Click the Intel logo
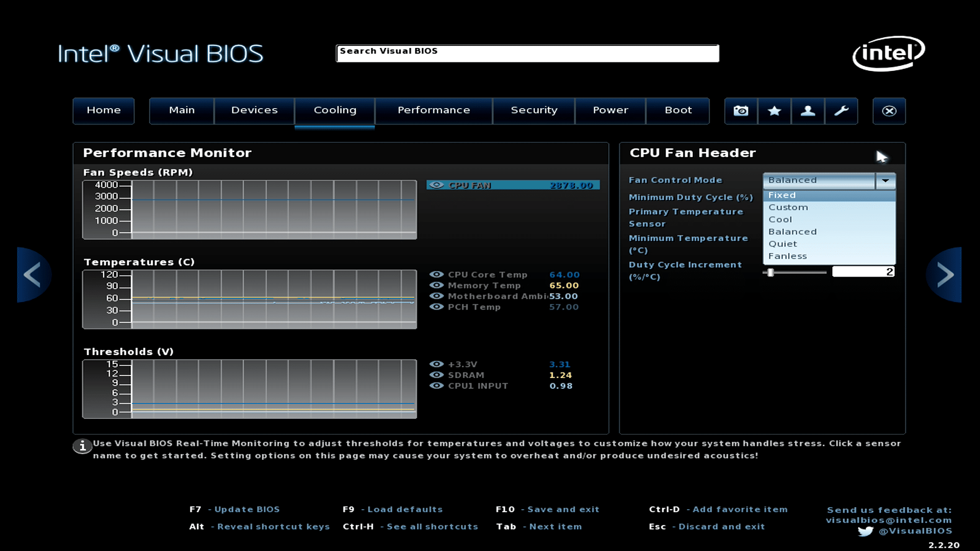Image resolution: width=980 pixels, height=551 pixels. (x=889, y=53)
